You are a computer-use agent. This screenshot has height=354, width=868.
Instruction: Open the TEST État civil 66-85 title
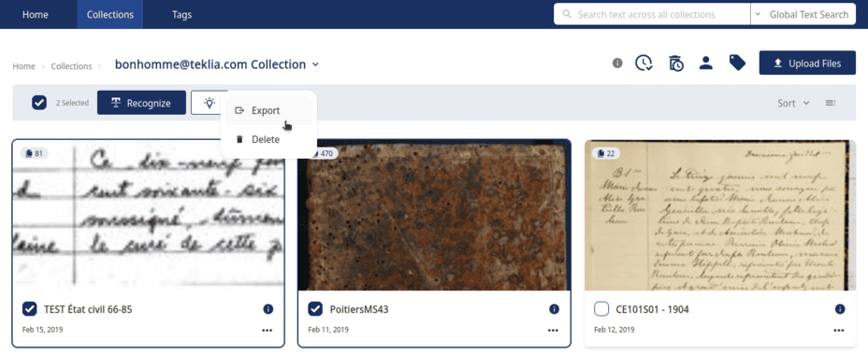pos(88,309)
